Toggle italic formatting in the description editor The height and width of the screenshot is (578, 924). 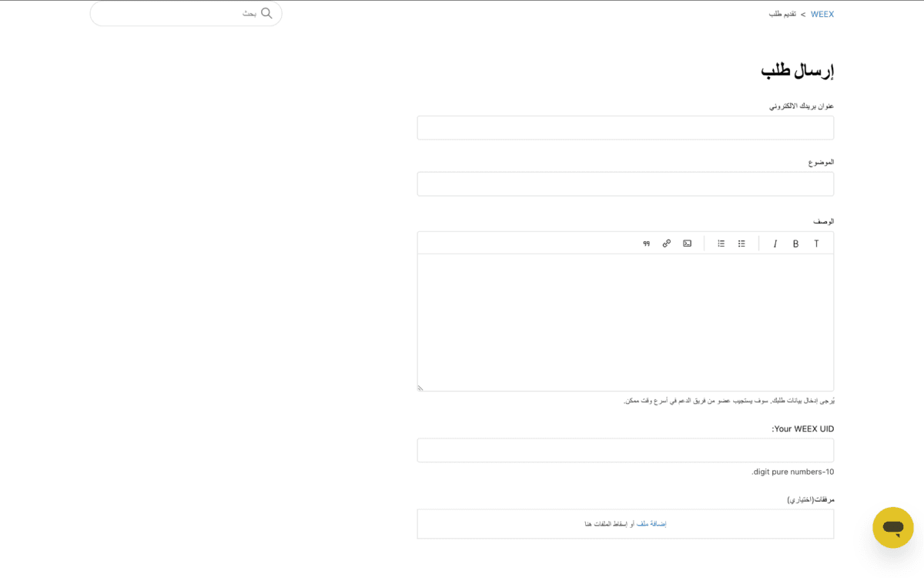(775, 244)
